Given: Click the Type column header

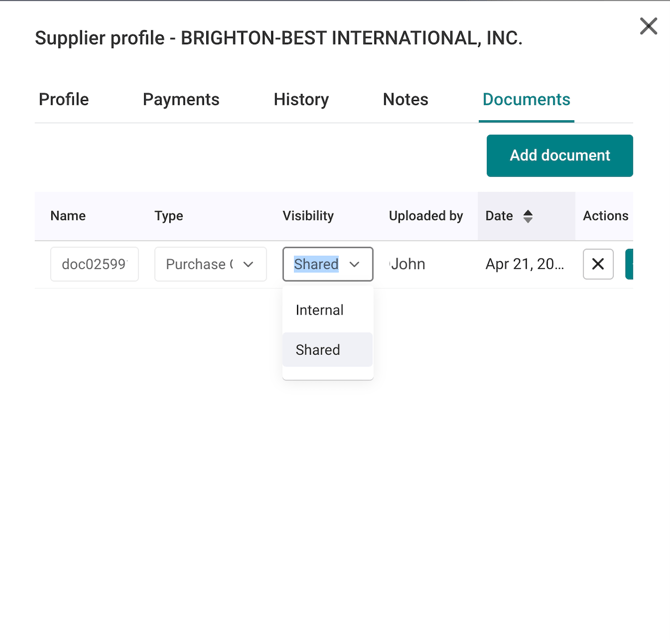Looking at the screenshot, I should click(x=169, y=216).
